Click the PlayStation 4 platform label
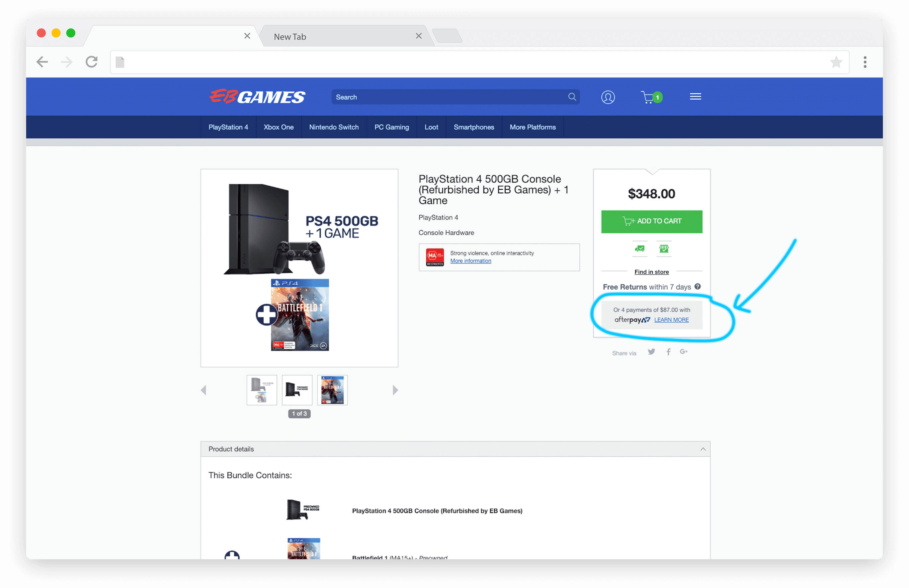 [x=438, y=217]
